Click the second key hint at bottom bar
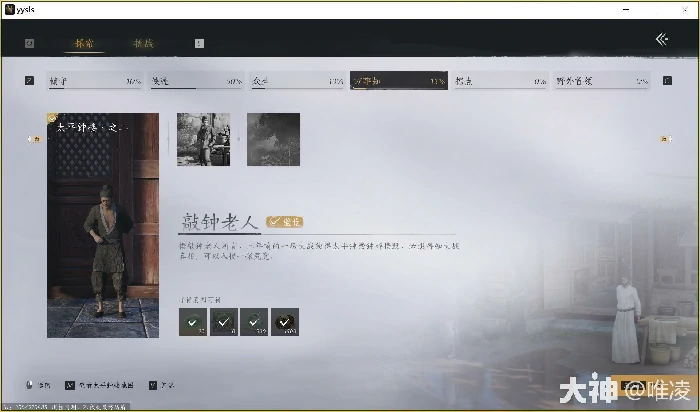Screen dimensions: 700x412 (x=69, y=384)
